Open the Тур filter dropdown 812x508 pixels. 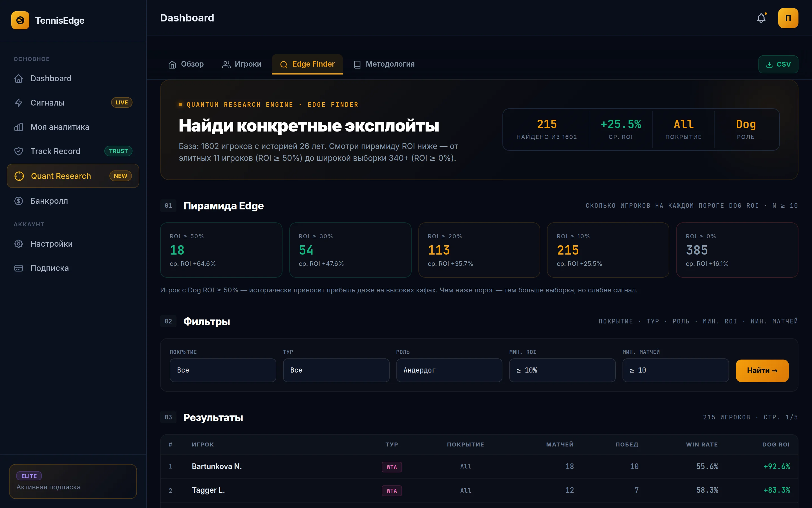tap(336, 370)
